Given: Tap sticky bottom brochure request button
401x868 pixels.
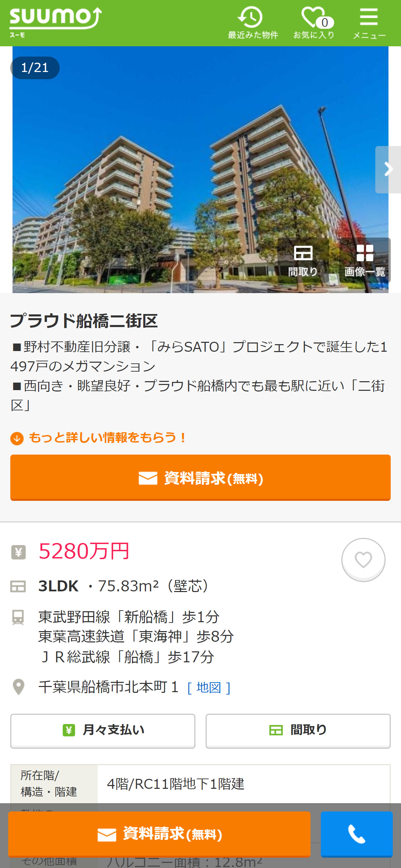Looking at the screenshot, I should pos(159,834).
